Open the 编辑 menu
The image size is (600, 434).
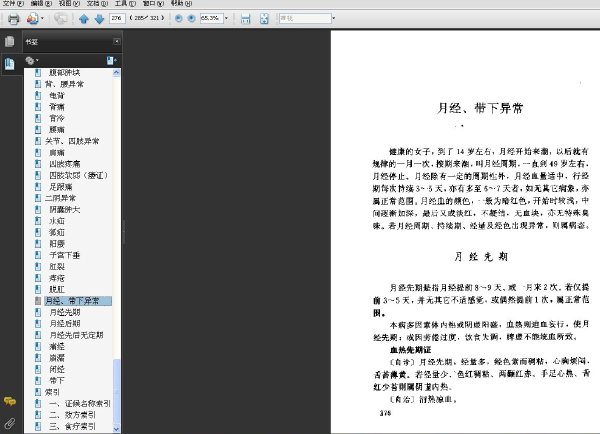[x=41, y=3]
